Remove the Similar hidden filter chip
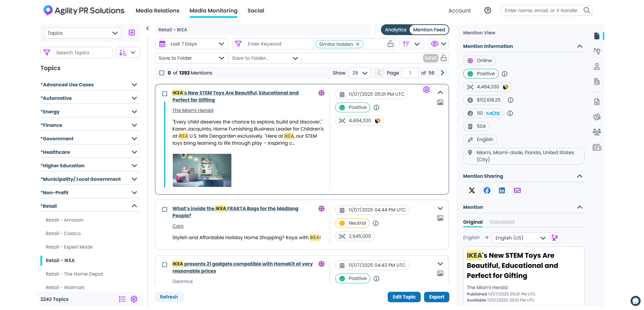 click(358, 44)
